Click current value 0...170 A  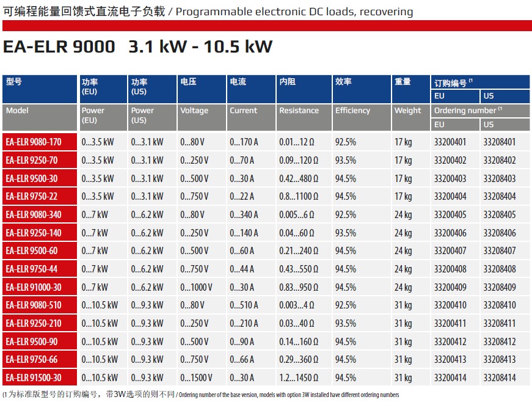click(244, 142)
